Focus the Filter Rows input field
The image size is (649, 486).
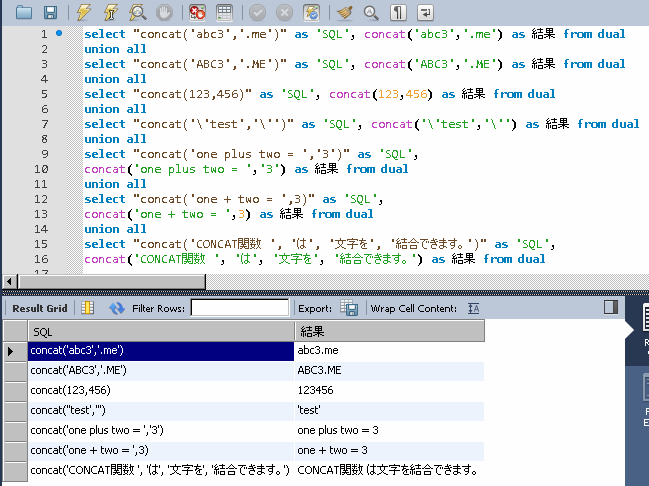pyautogui.click(x=240, y=308)
